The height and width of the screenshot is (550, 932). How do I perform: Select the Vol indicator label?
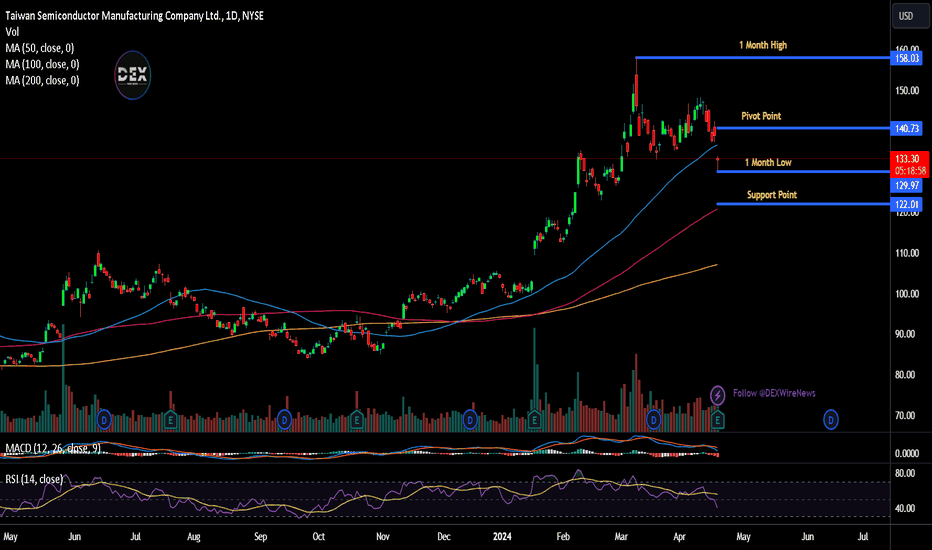point(12,32)
